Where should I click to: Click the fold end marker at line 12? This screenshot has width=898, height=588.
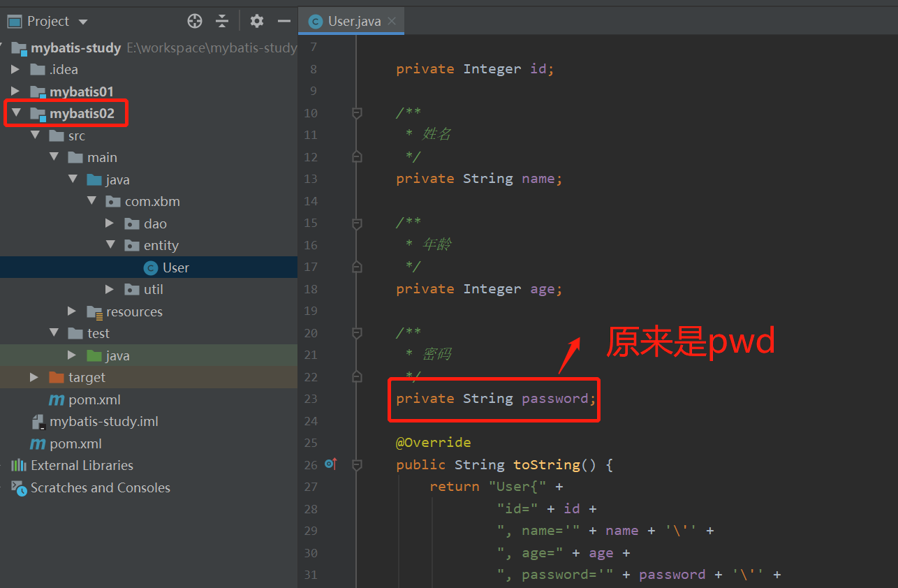(x=357, y=157)
